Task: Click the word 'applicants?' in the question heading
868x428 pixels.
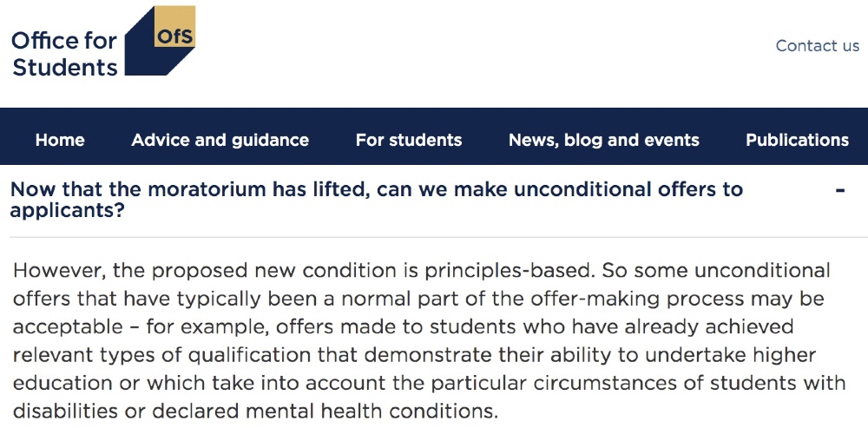Action: (66, 211)
